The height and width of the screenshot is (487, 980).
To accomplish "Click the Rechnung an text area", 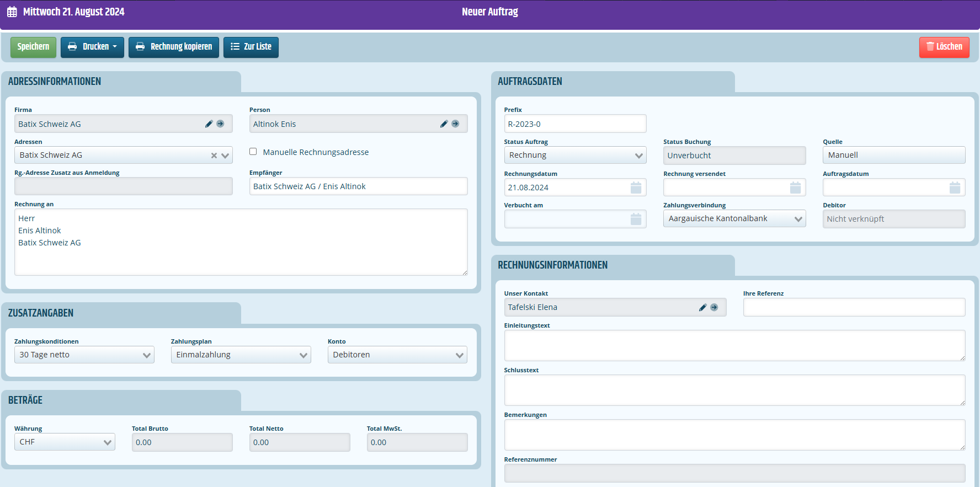I will (x=241, y=242).
